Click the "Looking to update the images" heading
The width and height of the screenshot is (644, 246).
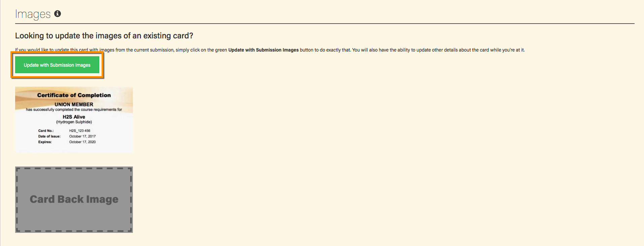coord(104,36)
